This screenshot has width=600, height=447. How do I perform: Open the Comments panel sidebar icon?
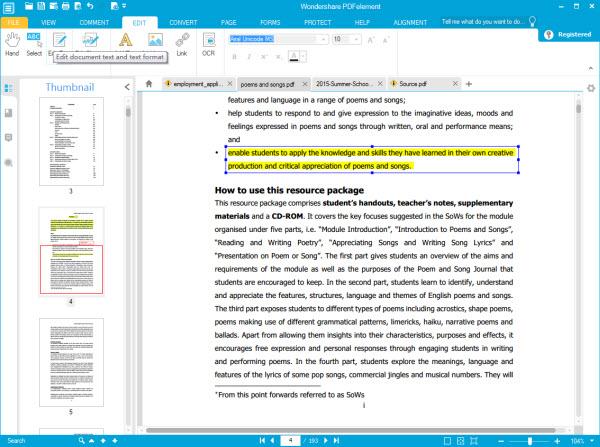(8, 138)
